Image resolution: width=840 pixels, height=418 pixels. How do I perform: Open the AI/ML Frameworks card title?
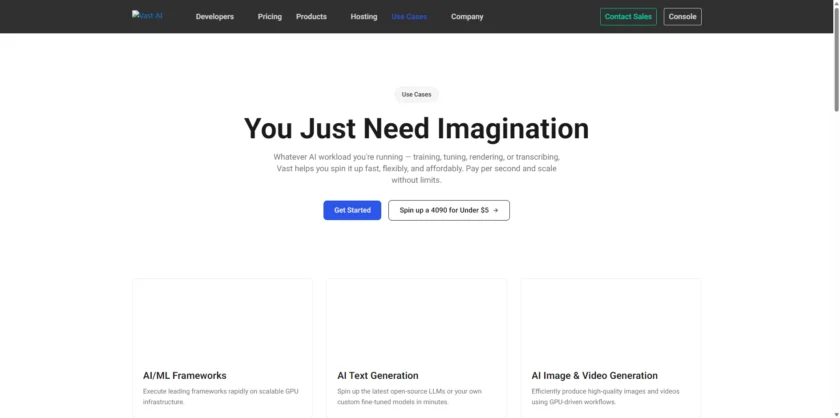point(185,376)
